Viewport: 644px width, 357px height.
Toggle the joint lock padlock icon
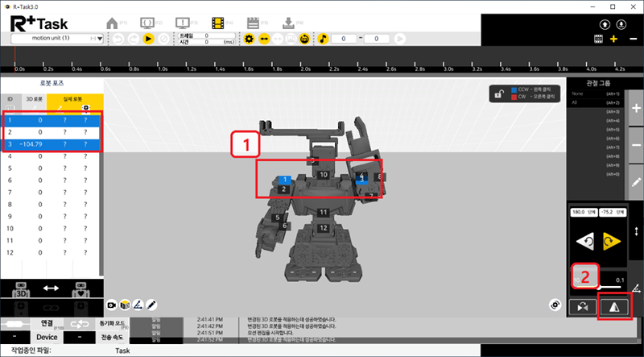click(499, 94)
